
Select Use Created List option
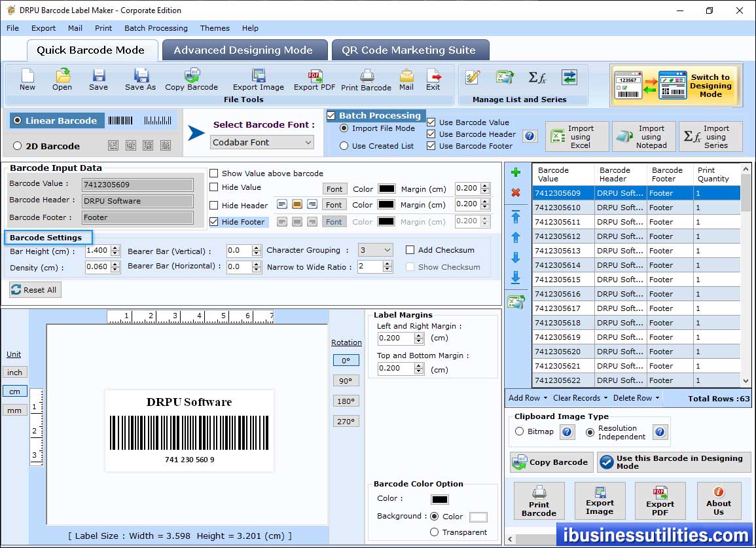344,146
